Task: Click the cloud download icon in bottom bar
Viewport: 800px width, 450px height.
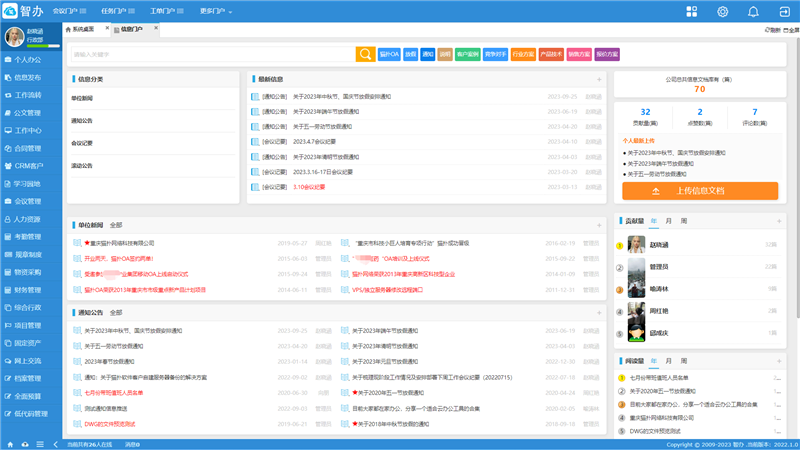Action: (25, 444)
